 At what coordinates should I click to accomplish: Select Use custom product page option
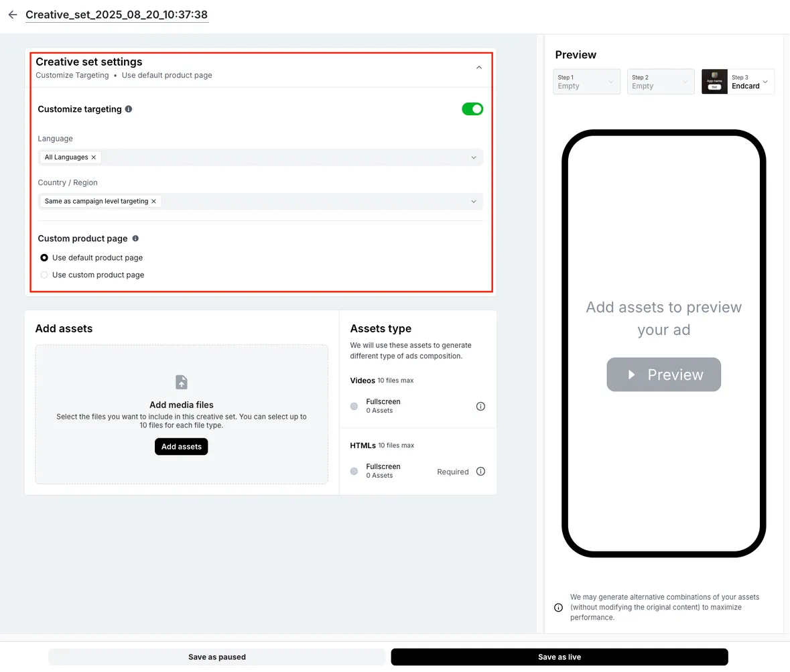click(44, 275)
